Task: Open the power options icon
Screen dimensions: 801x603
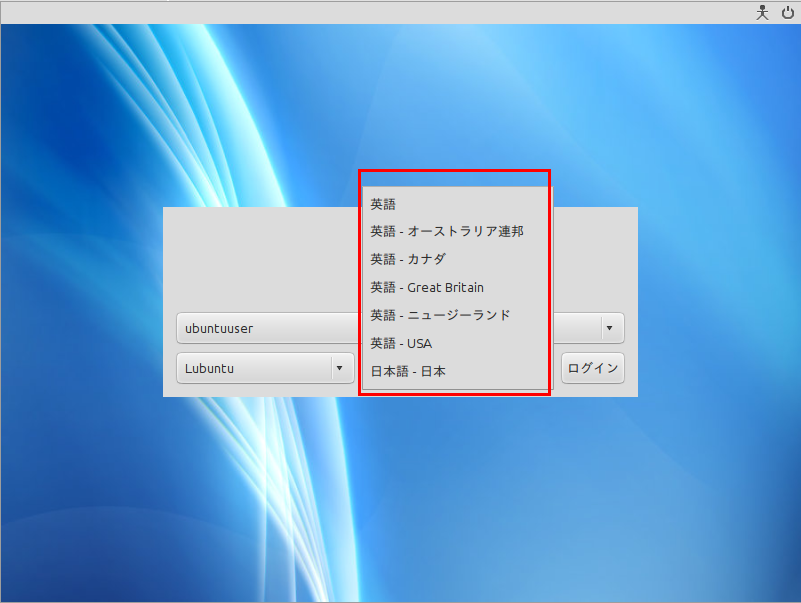Action: [x=788, y=12]
